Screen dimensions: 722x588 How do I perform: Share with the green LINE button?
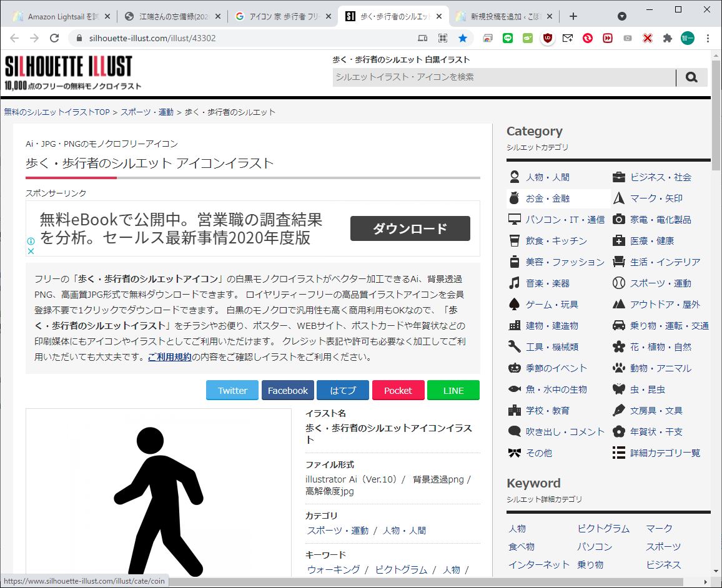click(453, 391)
